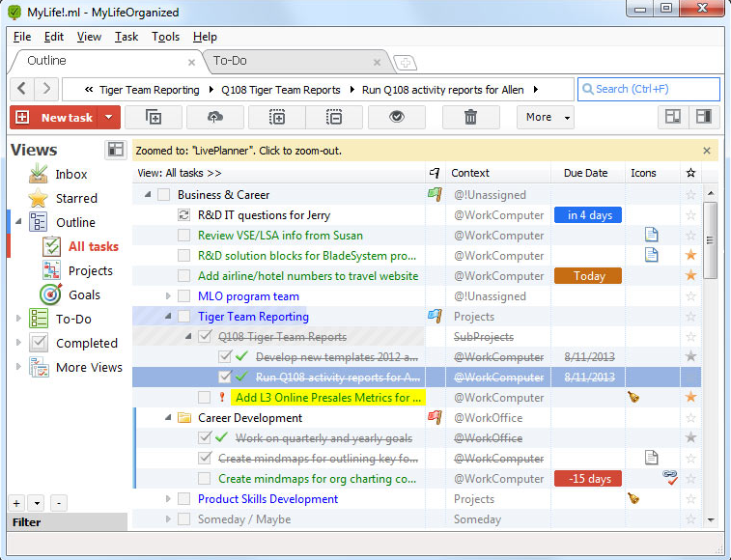Click the green flag on Business & Career

click(x=435, y=194)
